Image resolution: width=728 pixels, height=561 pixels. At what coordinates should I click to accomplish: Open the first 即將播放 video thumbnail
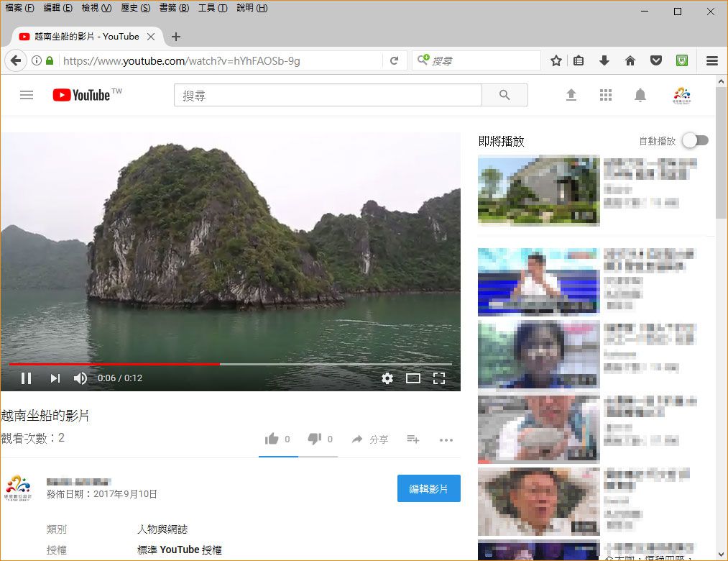538,190
